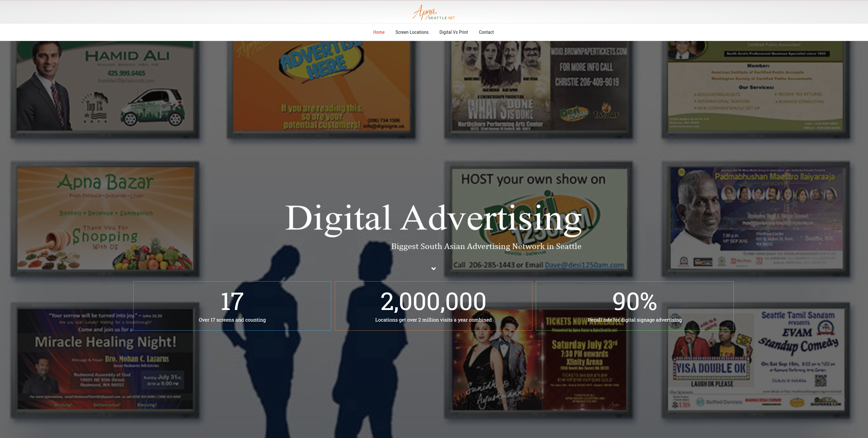
Task: Open Digital Vs Print page
Action: coord(453,32)
